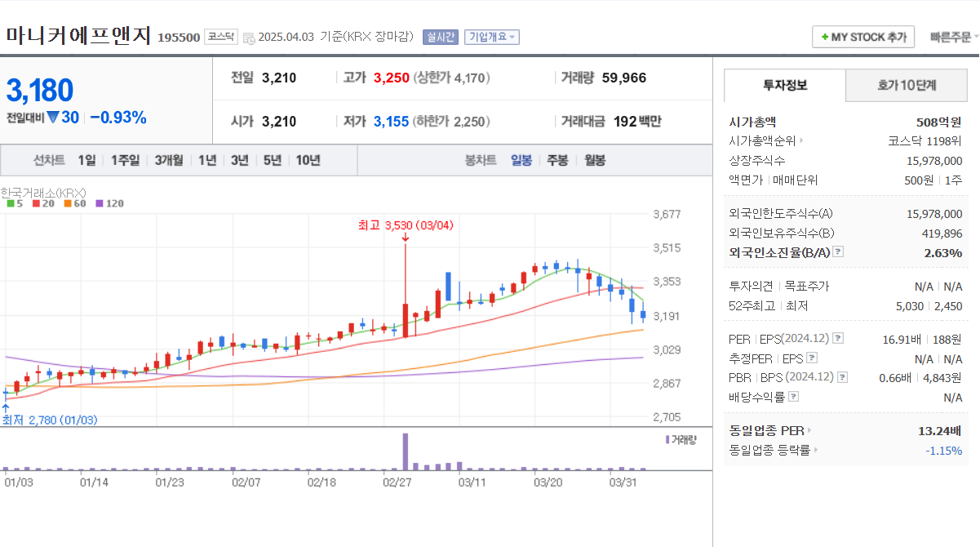Click the 3,677 price axis label
The height and width of the screenshot is (547, 980).
point(667,215)
